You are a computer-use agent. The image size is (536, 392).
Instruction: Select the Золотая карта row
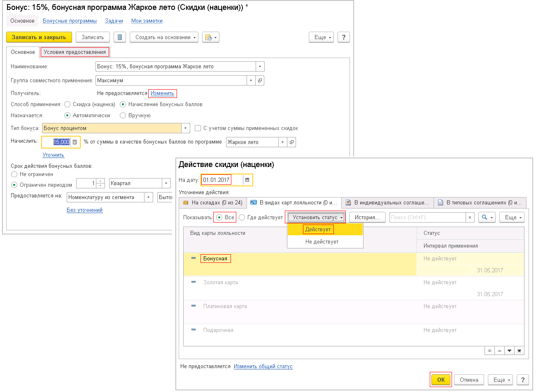221,283
